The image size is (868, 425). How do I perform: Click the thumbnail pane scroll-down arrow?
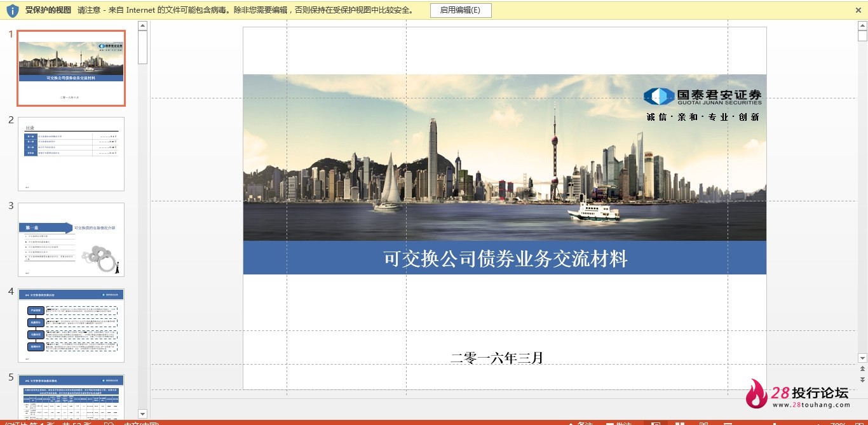click(142, 414)
